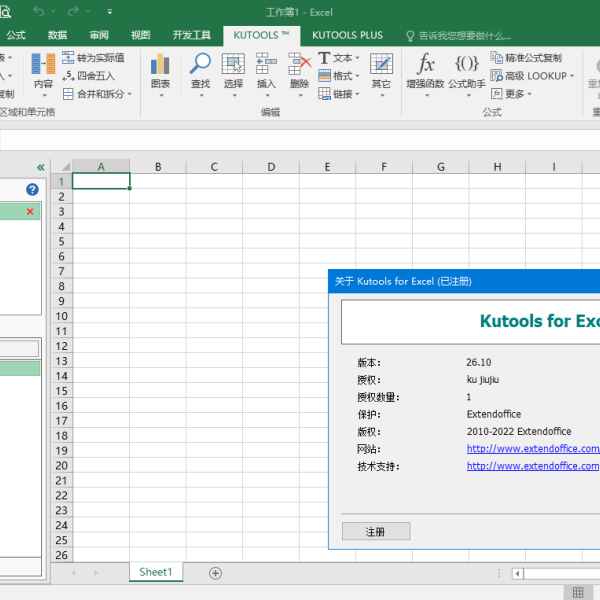Image resolution: width=600 pixels, height=600 pixels.
Task: Open 更多 formula options dropdown
Action: (511, 94)
